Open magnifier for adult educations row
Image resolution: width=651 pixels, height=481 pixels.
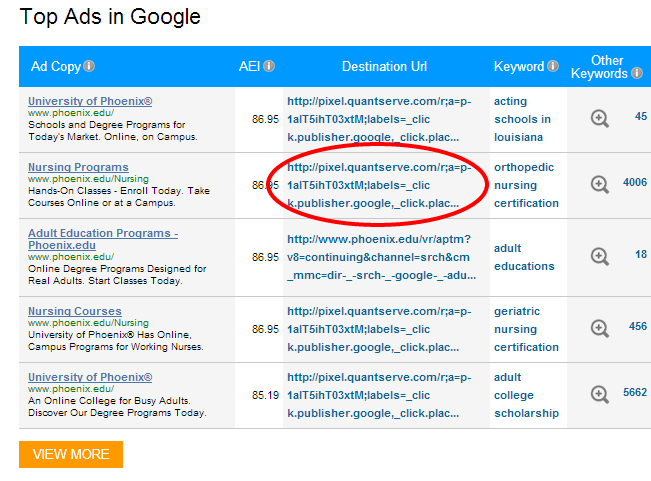(600, 257)
